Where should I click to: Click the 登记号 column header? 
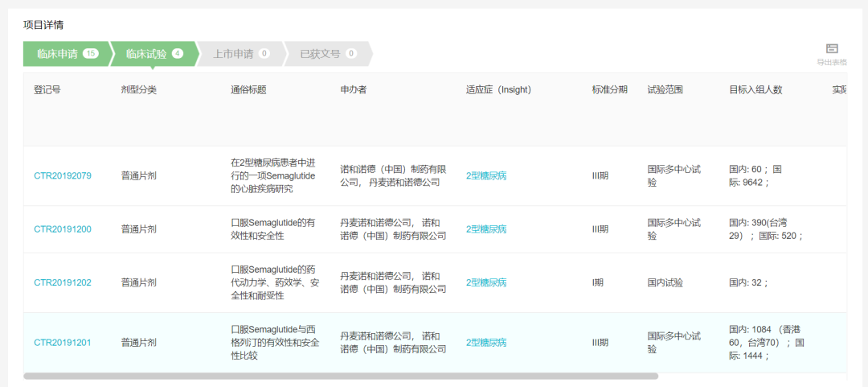point(47,90)
